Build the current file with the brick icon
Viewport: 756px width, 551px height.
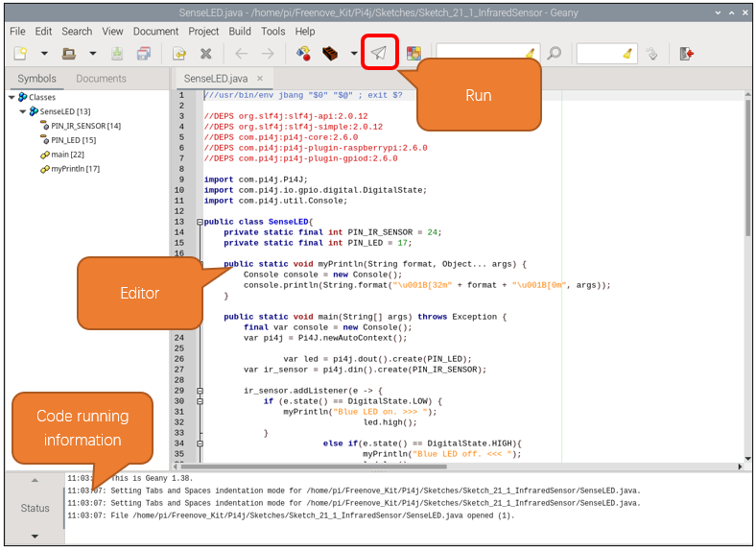tap(330, 53)
